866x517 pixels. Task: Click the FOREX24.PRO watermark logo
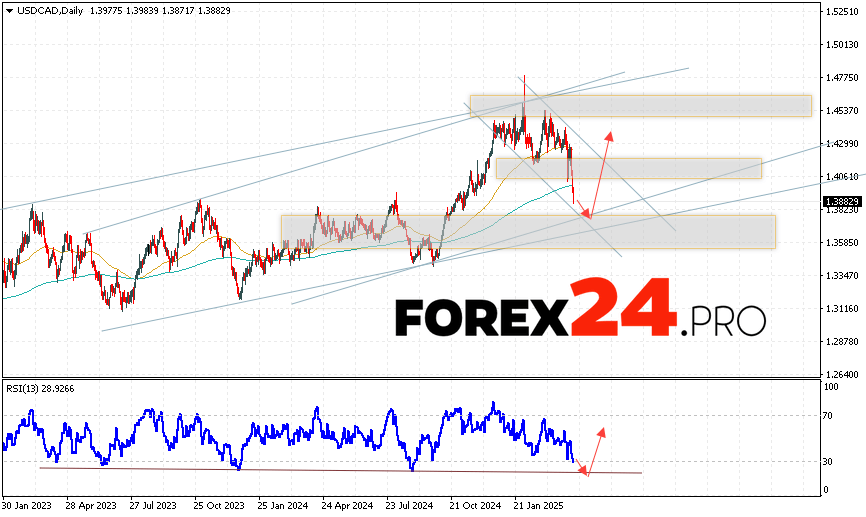point(580,318)
